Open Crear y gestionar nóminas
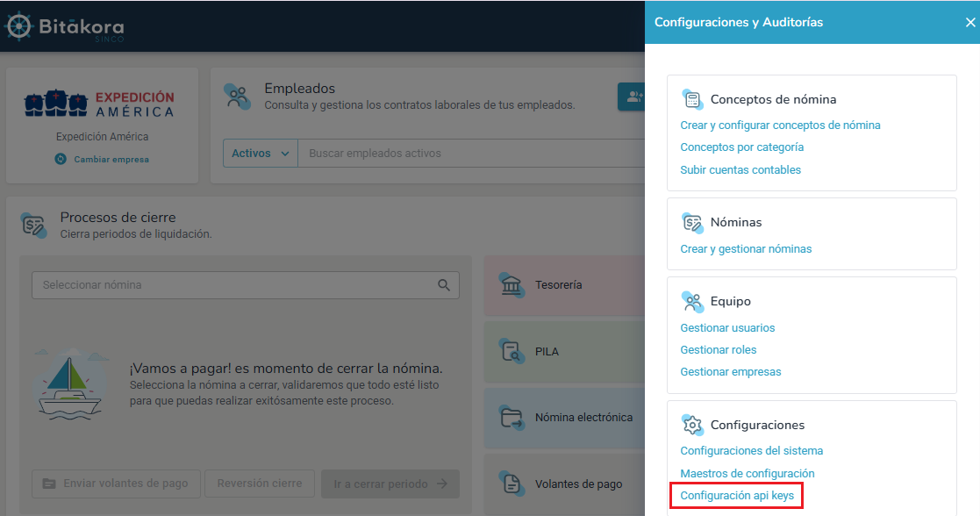The image size is (980, 516). pos(746,249)
